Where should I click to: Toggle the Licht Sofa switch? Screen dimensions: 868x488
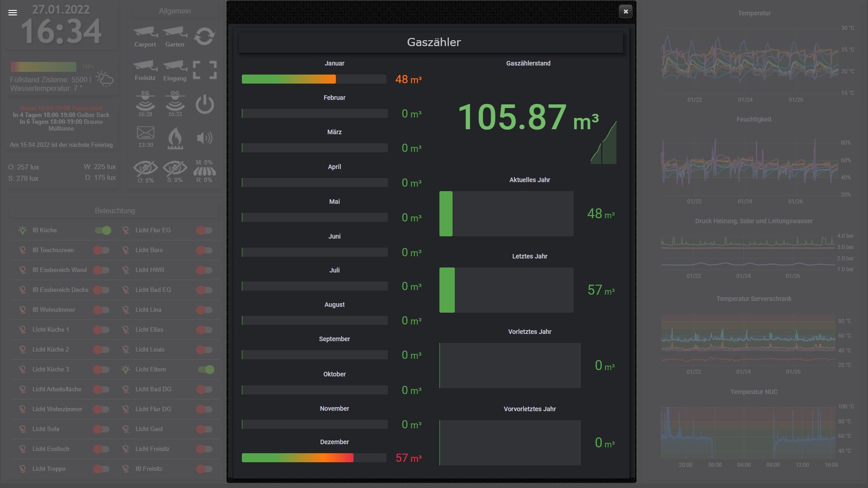(101, 429)
